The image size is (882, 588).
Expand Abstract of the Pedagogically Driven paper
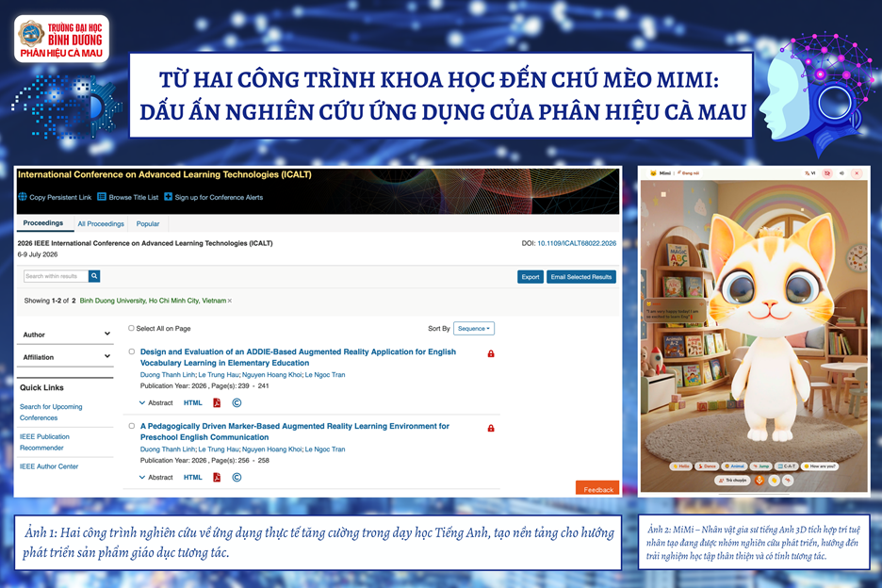click(x=155, y=477)
